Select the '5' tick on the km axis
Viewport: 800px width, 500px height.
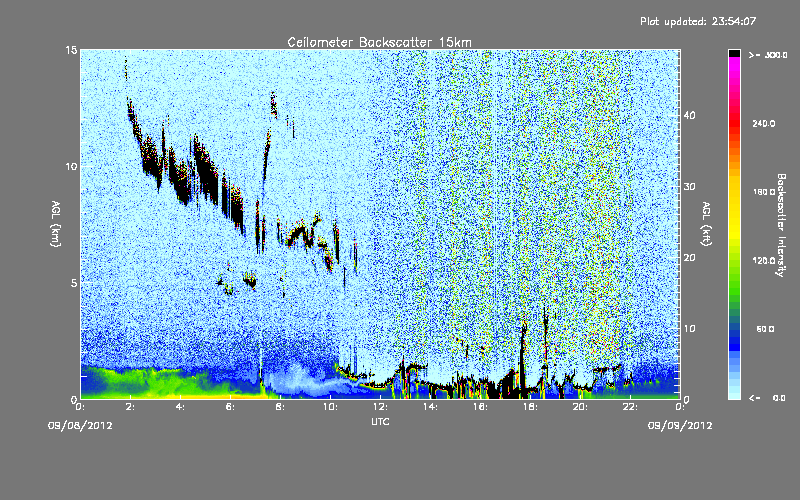74,283
